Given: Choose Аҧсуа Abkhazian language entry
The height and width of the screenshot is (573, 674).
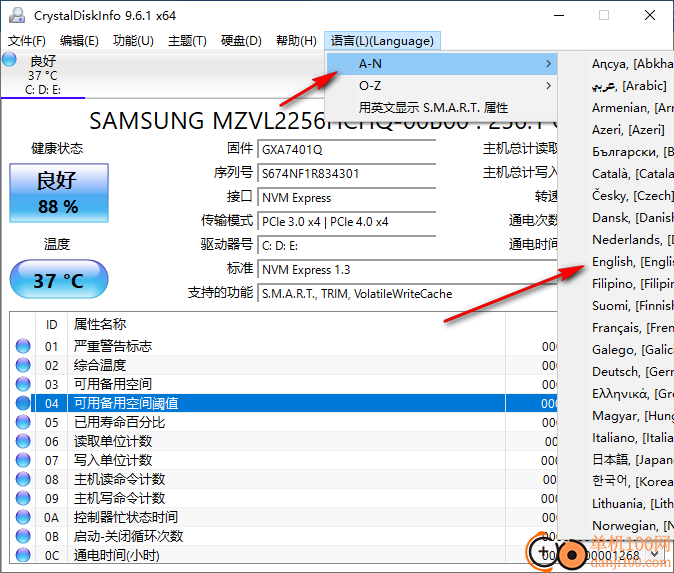Looking at the screenshot, I should (x=616, y=64).
